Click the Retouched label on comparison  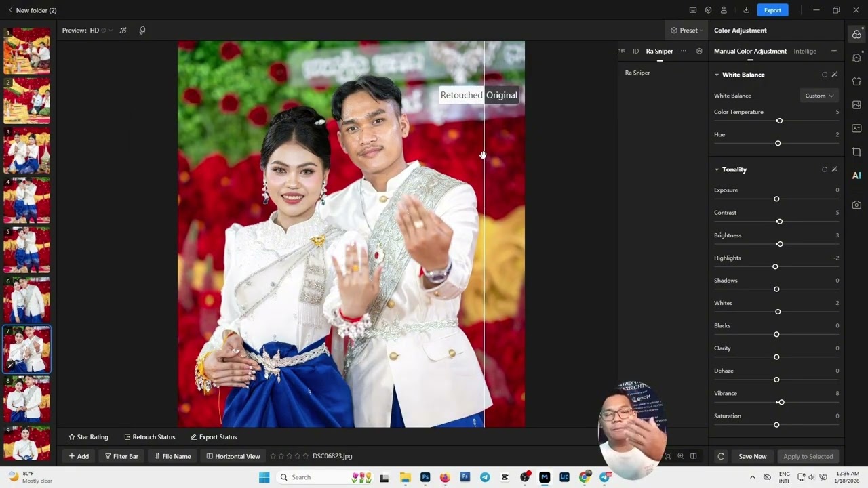[461, 95]
